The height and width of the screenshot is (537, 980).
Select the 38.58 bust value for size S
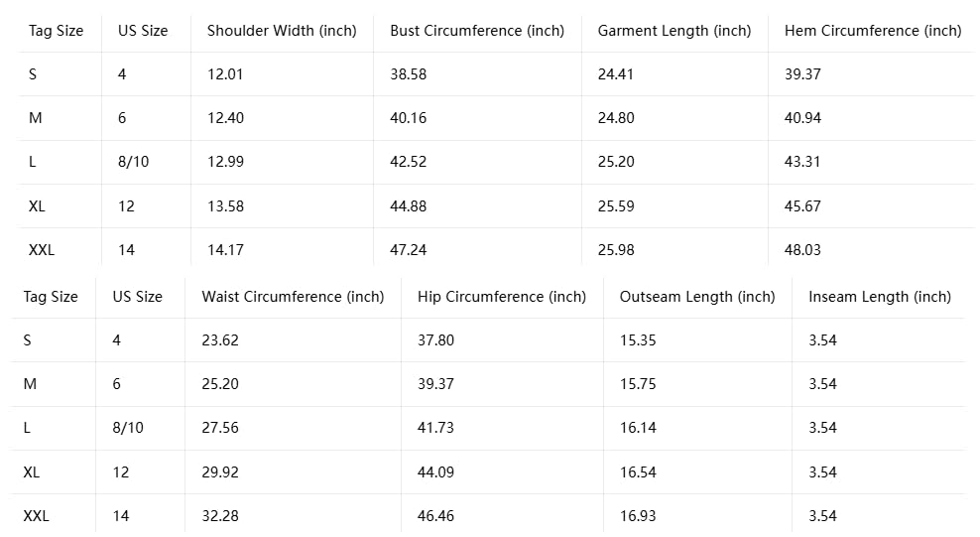point(408,74)
